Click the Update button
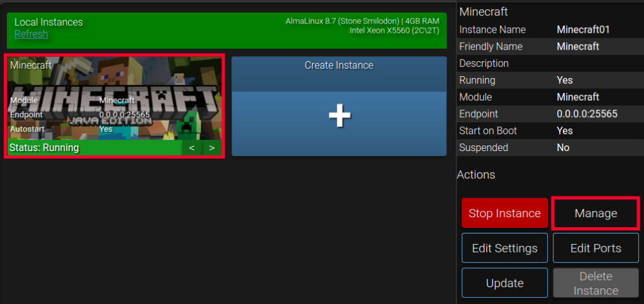This screenshot has width=644, height=304. point(504,283)
